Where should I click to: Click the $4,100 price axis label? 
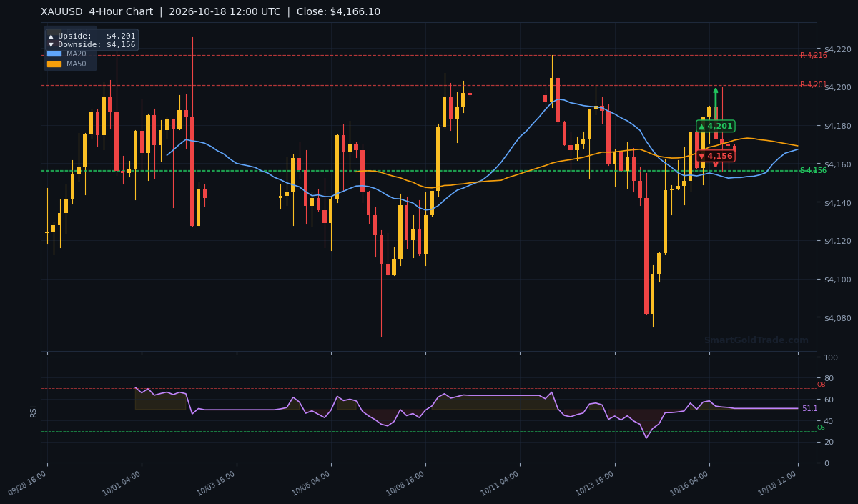(837, 280)
